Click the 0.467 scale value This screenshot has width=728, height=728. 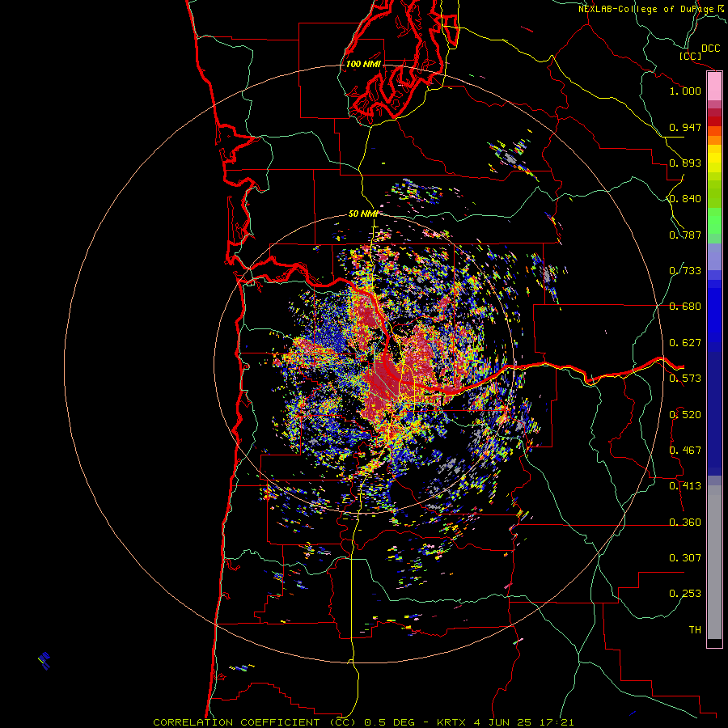click(685, 451)
